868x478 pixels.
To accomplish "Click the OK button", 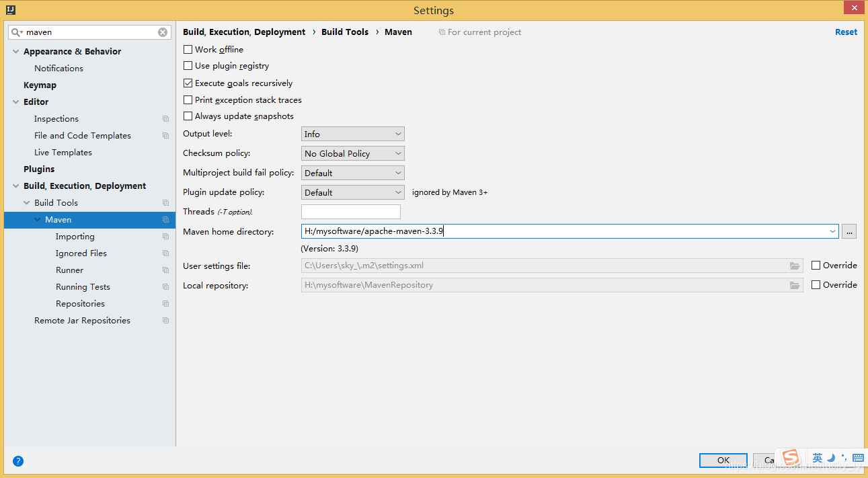I will coord(723,461).
